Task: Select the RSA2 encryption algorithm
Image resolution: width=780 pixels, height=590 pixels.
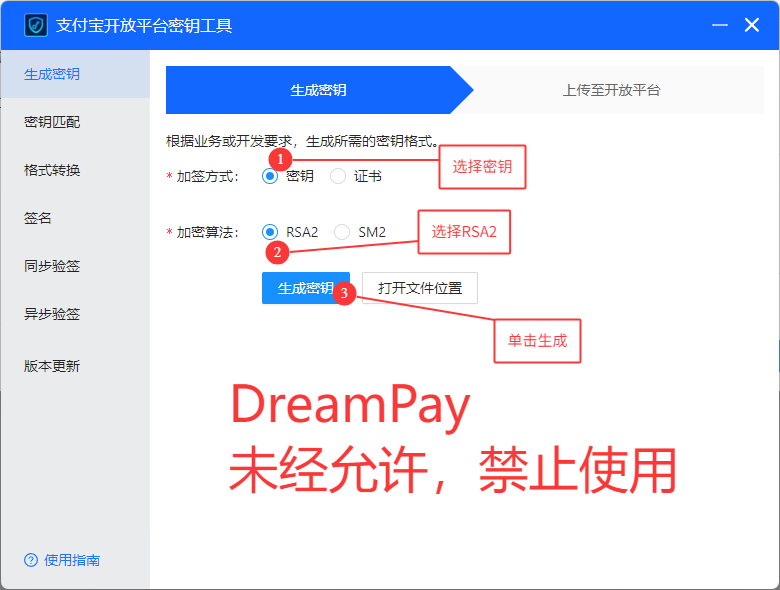Action: (270, 232)
